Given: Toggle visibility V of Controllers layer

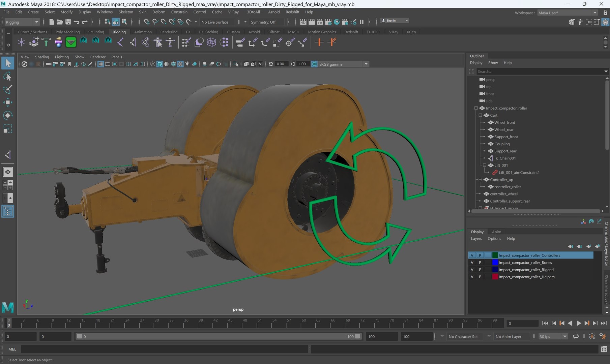Looking at the screenshot, I should (x=472, y=255).
